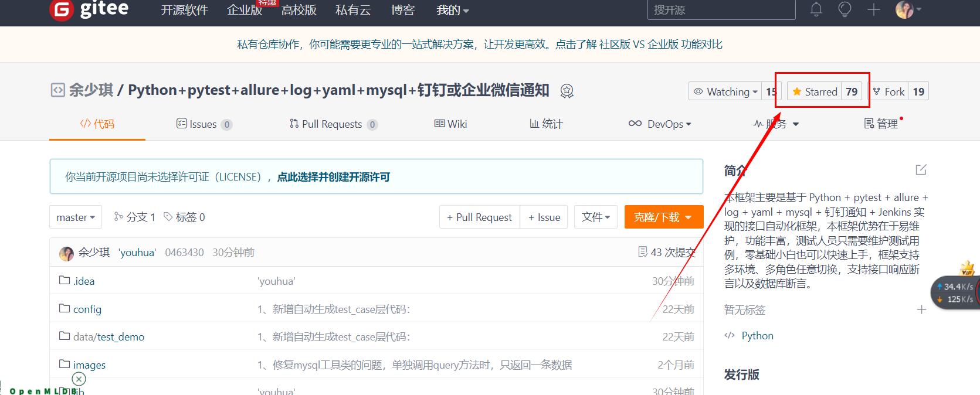Add a tag with plus next to 暂无标签
The image size is (980, 395).
tap(921, 309)
